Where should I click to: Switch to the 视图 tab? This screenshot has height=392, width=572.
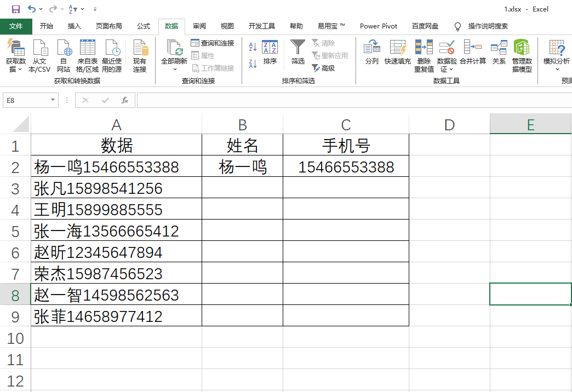(x=227, y=26)
